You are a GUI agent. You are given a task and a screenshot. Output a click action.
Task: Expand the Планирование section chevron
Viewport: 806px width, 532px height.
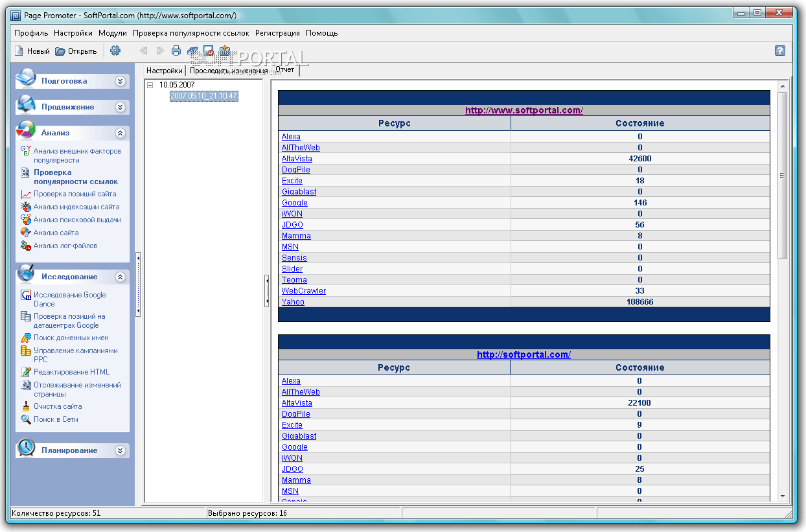(x=120, y=450)
